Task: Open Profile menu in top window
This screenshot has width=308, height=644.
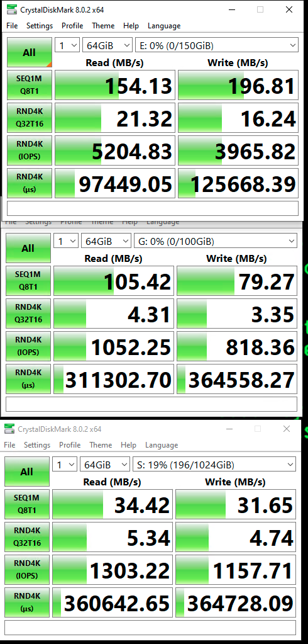Action: [x=72, y=25]
